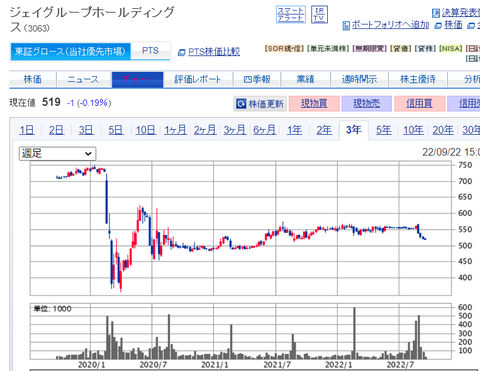This screenshot has width=480, height=371.
Task: Select 東証グロース(当社優先市場) market tab
Action: coord(70,51)
